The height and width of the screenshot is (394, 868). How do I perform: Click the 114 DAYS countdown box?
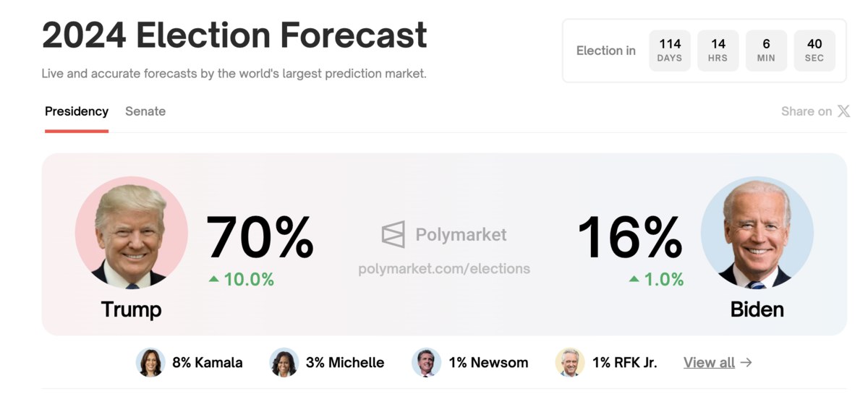pos(670,51)
